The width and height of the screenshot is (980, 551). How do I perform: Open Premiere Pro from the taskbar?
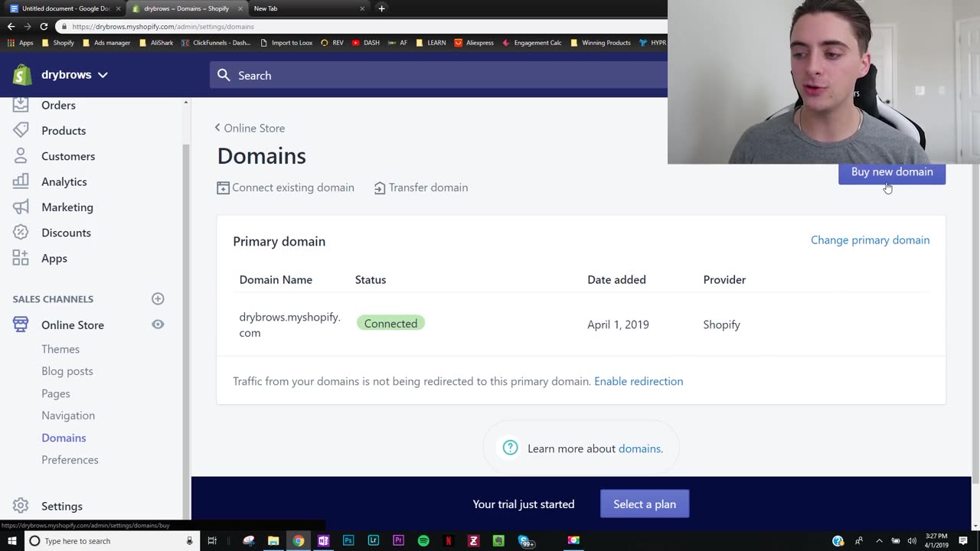coord(398,541)
